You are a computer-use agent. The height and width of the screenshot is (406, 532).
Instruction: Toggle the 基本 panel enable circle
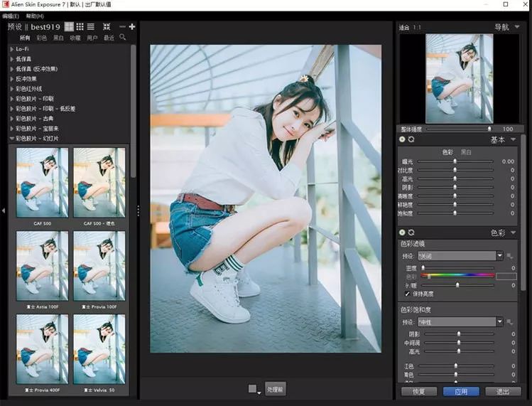402,140
